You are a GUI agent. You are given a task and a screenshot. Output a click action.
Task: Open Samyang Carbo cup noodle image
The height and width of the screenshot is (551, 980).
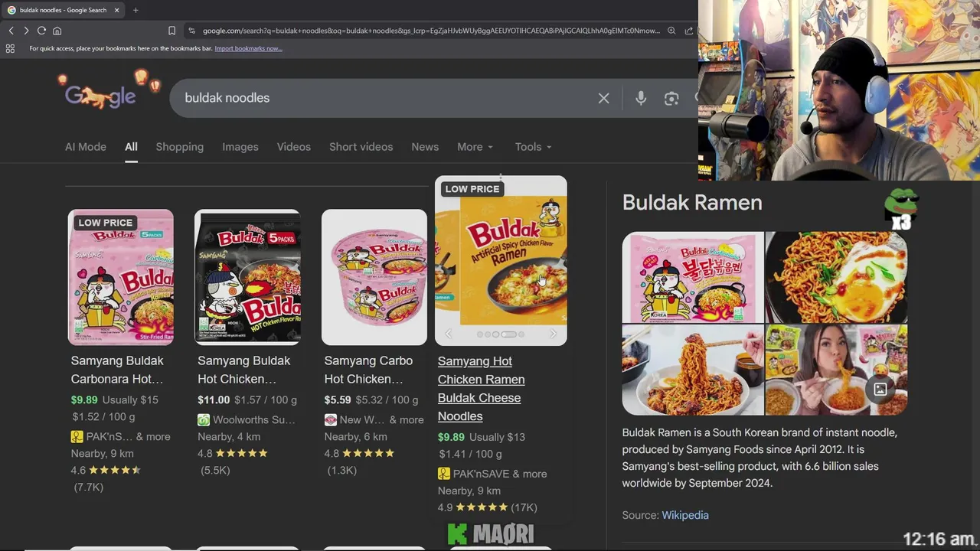374,277
